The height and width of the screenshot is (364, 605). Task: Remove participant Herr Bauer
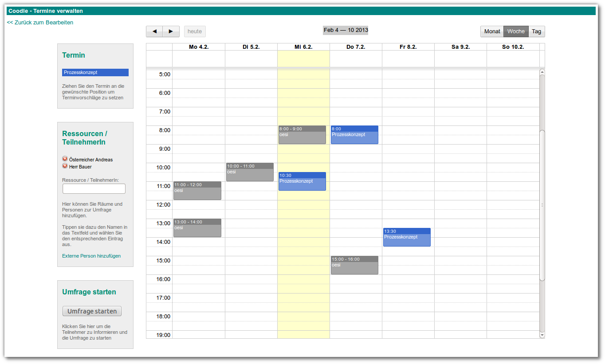[65, 166]
